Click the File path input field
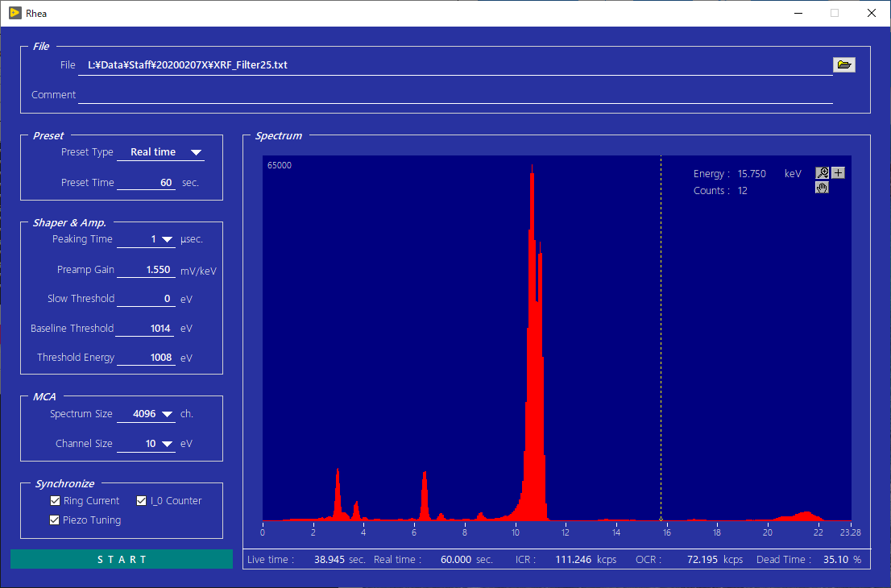891x588 pixels. [455, 65]
